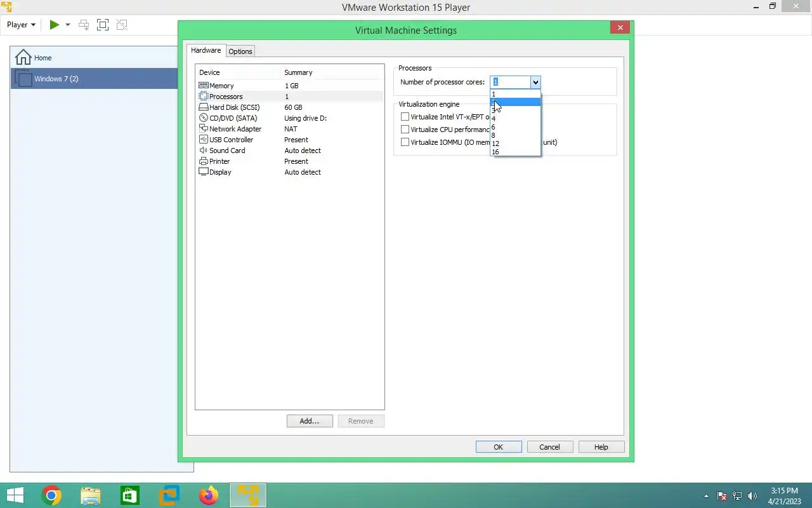Click the Home house icon in library
The image size is (812, 508).
23,57
